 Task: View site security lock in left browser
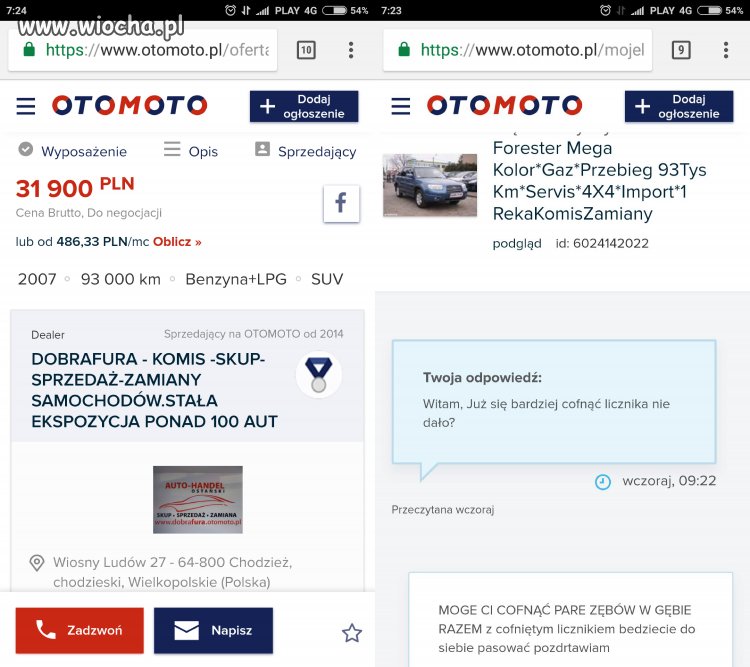[x=29, y=49]
